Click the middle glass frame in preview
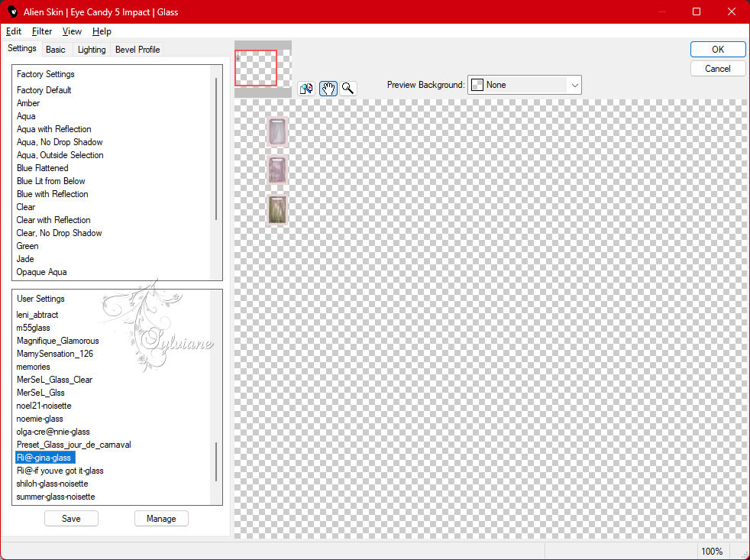Screen dimensions: 750x560 click(x=277, y=170)
